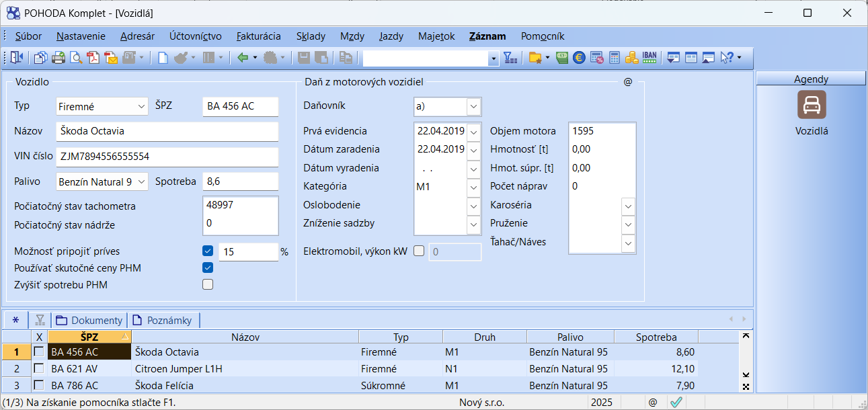Enable Zvýšiť spotrebu PHM checkbox

(x=208, y=284)
